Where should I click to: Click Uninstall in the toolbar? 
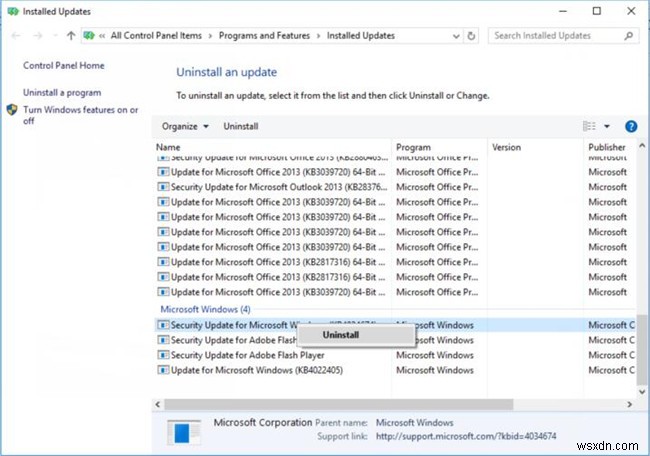click(x=241, y=126)
